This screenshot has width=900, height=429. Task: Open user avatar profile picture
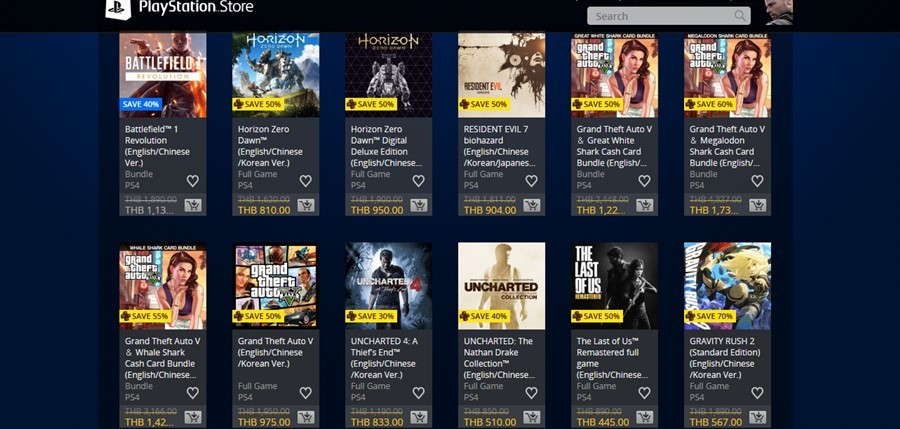click(x=779, y=12)
